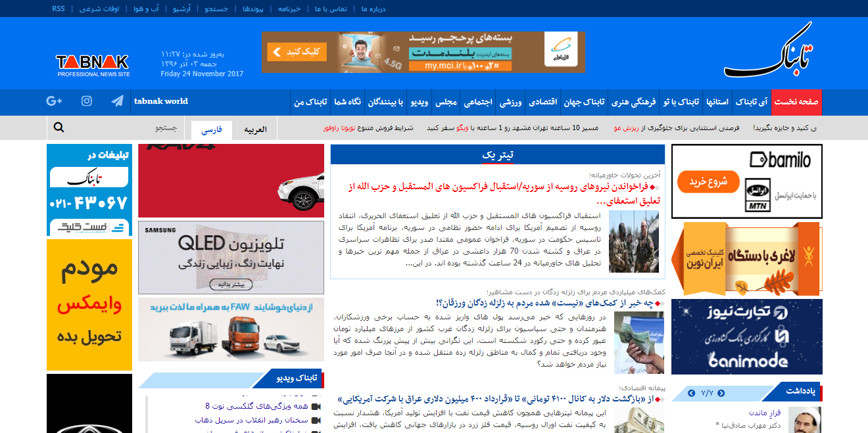Screen dimensions: 868x433
Task: Open the آی تابناک menu item
Action: tap(751, 102)
